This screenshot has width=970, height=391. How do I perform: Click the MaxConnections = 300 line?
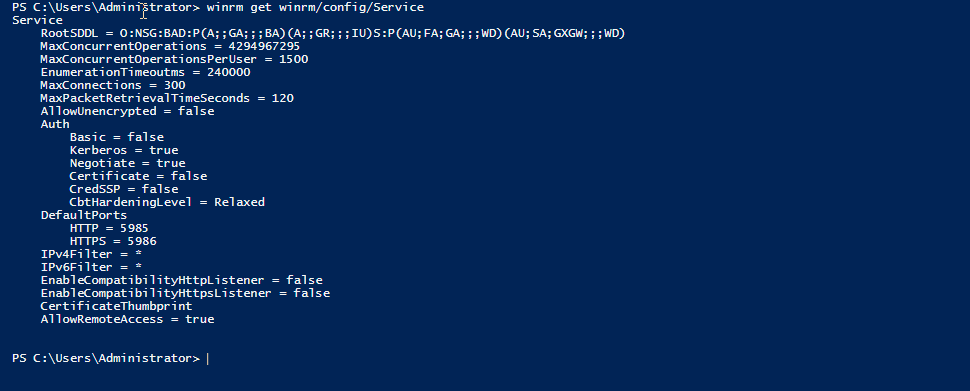tap(113, 85)
